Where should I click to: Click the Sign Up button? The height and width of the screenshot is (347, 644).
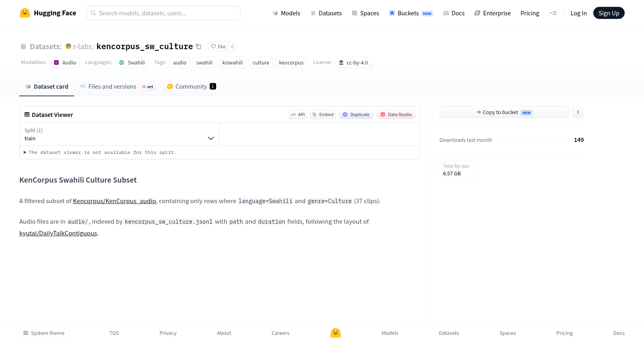point(609,13)
